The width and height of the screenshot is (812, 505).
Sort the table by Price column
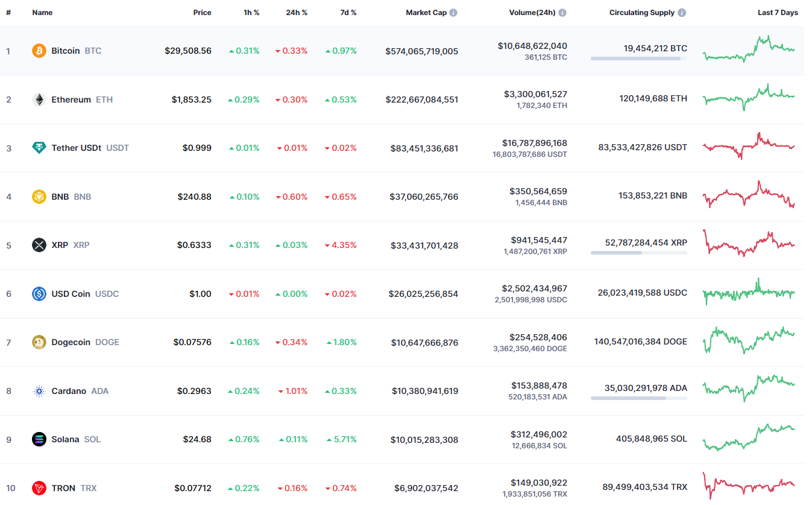(x=202, y=12)
